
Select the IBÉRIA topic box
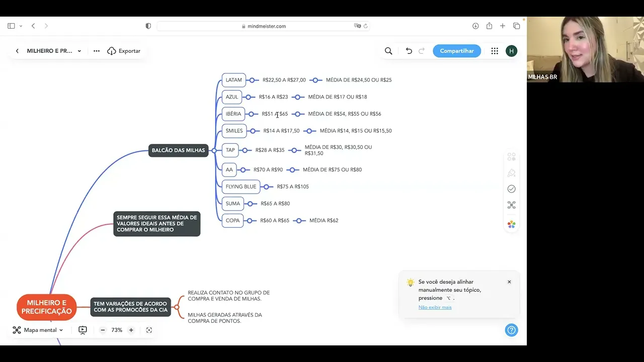(x=233, y=114)
